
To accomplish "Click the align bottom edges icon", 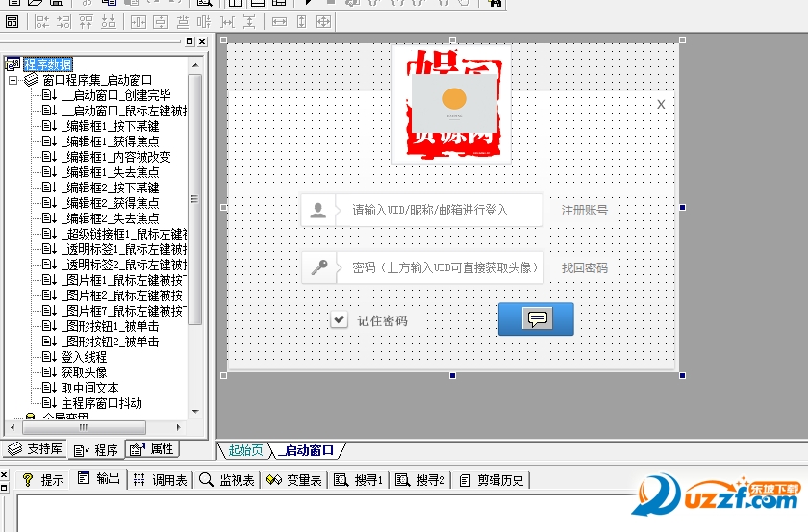I will [108, 22].
